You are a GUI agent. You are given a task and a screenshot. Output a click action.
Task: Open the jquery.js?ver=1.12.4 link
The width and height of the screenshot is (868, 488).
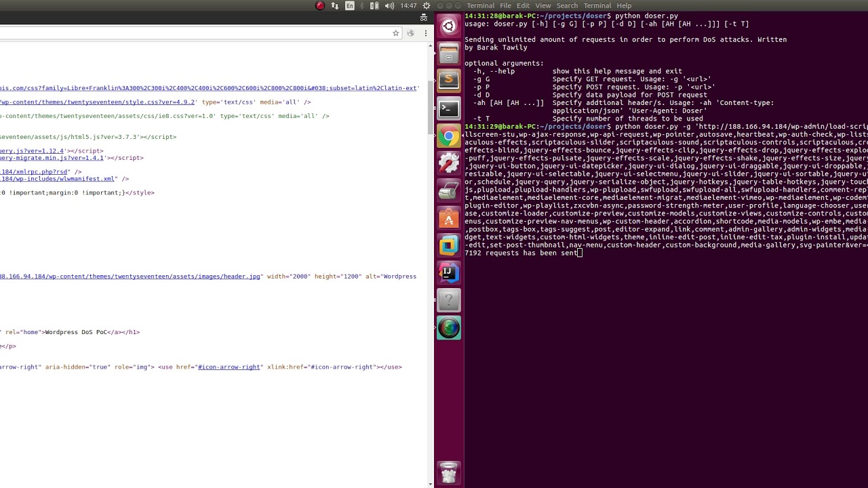[32, 151]
